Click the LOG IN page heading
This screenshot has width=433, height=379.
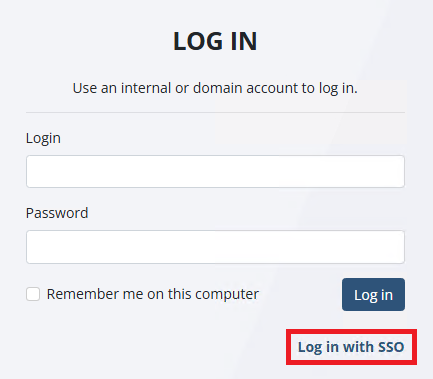pos(215,41)
